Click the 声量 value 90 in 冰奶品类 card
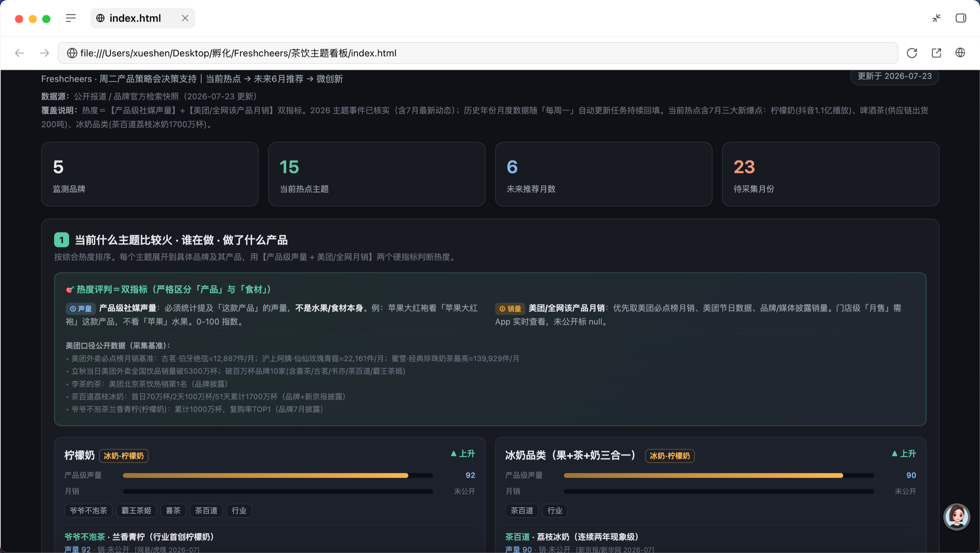 click(911, 476)
